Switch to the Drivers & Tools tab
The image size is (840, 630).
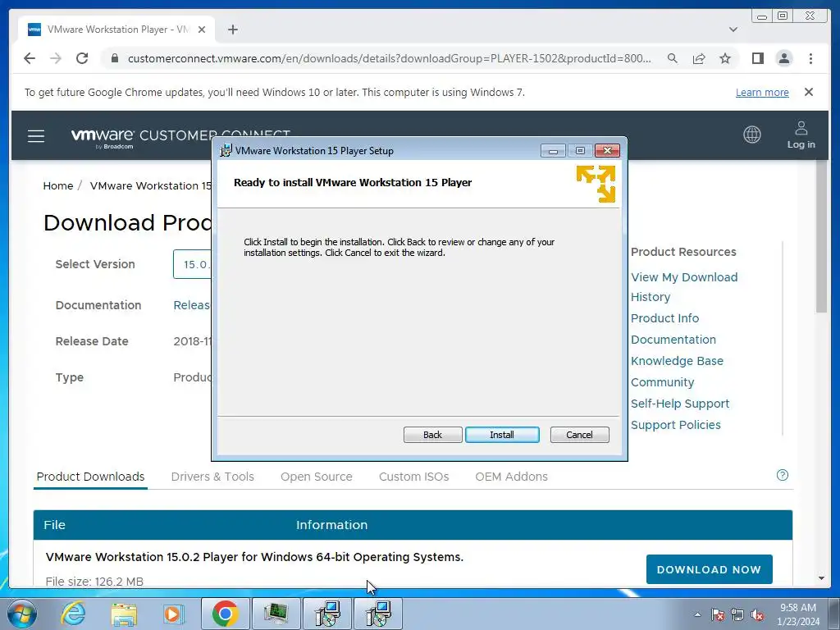tap(212, 477)
